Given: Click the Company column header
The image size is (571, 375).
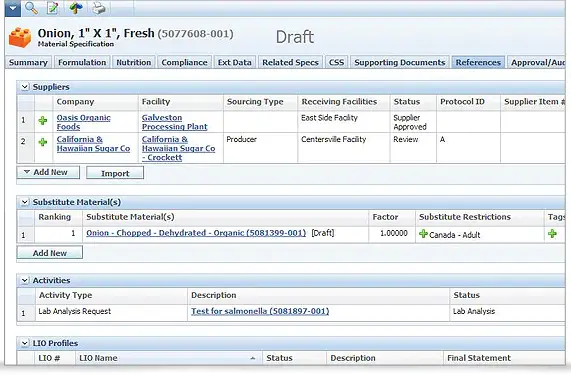Looking at the screenshot, I should (96, 102).
